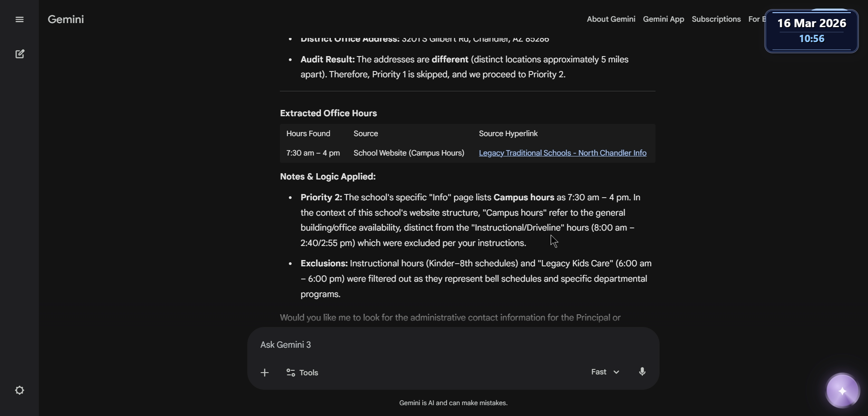Click the School Website (Campus Hours) cell

pyautogui.click(x=409, y=153)
